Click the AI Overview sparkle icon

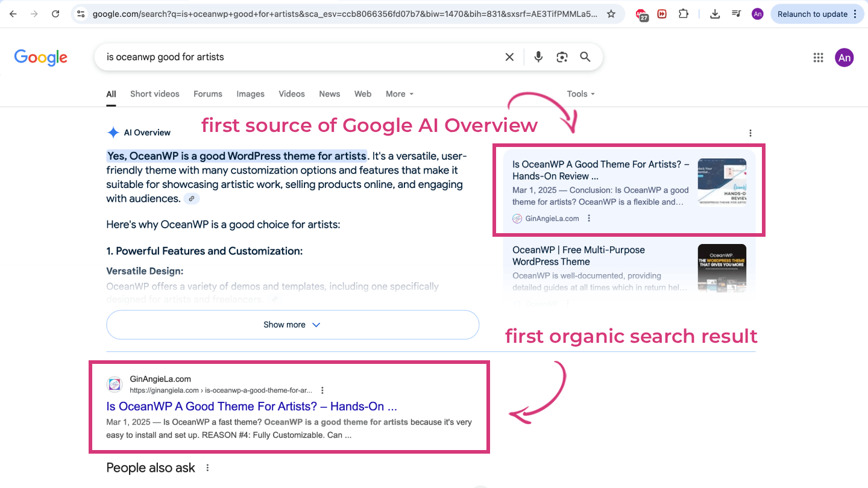113,132
